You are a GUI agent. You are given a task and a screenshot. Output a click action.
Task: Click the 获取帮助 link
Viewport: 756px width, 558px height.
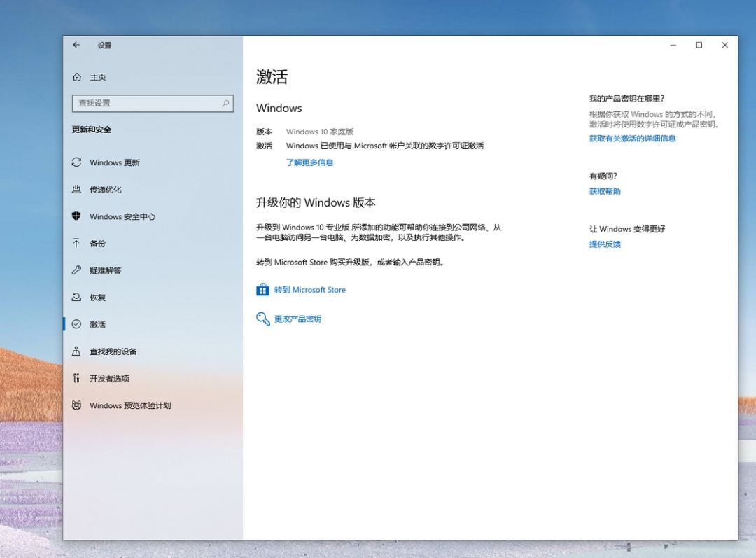pos(605,191)
